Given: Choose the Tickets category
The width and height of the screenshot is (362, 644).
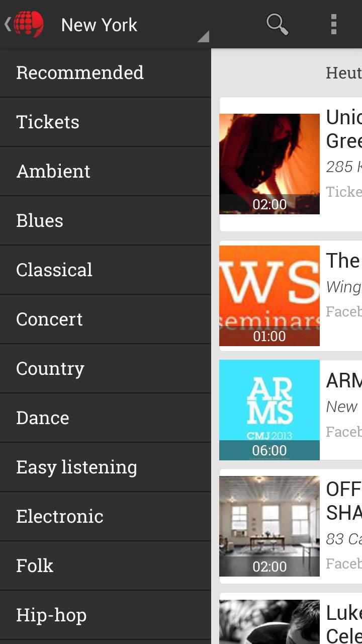Looking at the screenshot, I should pyautogui.click(x=106, y=122).
